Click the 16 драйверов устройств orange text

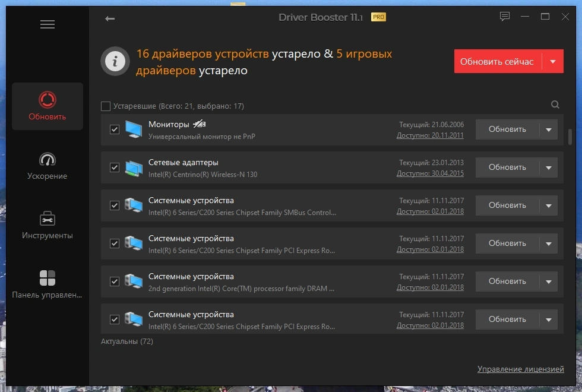[203, 54]
